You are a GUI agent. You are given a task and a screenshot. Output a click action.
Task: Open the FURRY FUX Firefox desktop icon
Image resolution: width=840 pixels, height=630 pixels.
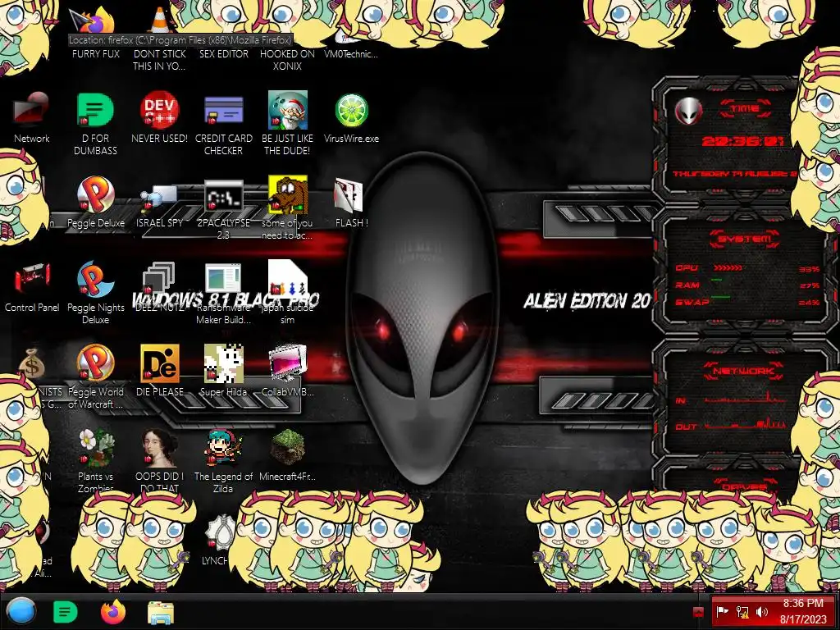click(x=95, y=21)
